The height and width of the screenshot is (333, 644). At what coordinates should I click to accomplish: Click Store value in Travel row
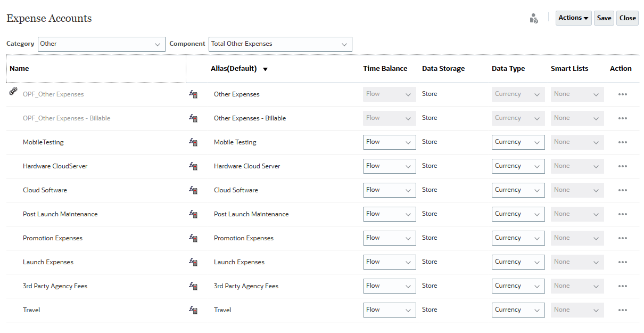tap(430, 310)
